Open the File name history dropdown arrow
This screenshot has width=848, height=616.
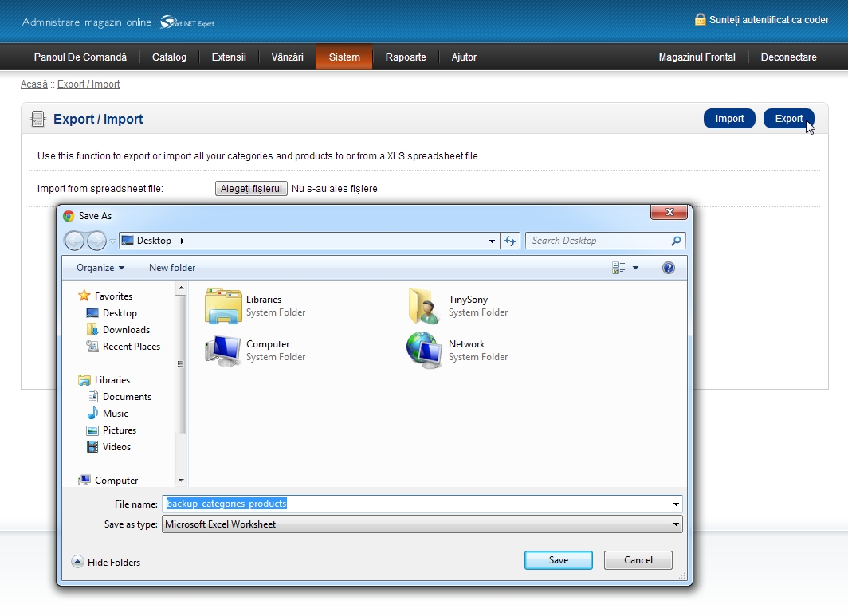pyautogui.click(x=676, y=504)
